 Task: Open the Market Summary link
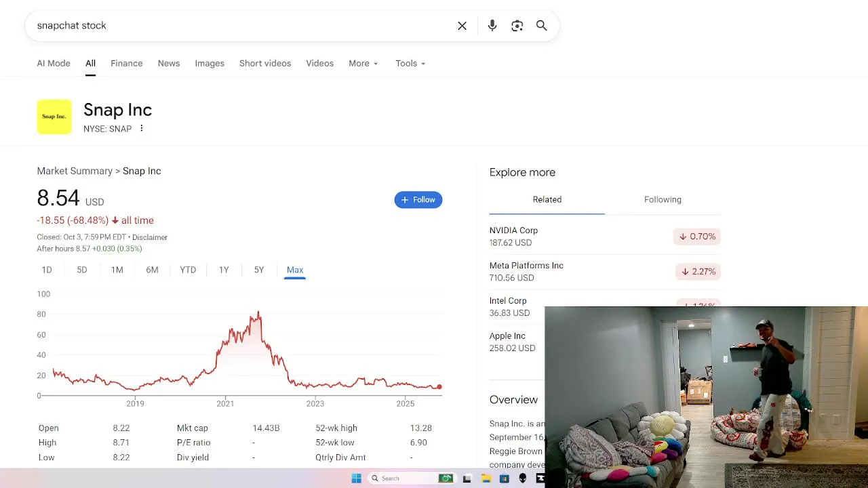tap(75, 171)
